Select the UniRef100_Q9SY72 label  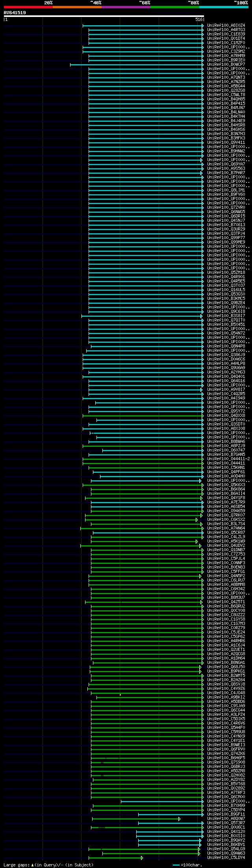click(226, 411)
